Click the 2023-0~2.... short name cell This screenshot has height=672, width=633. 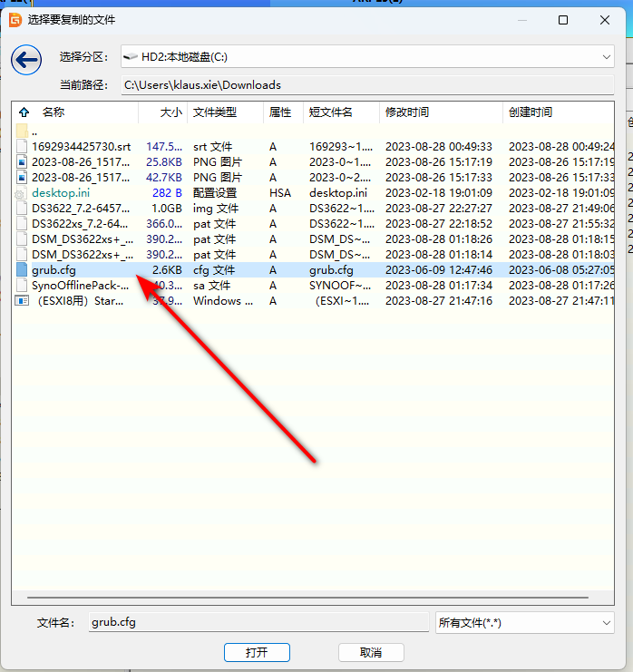(x=340, y=178)
